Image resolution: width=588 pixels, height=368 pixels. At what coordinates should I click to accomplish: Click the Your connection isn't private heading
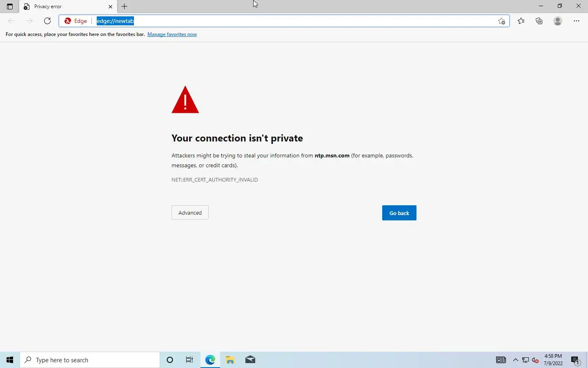coord(237,138)
